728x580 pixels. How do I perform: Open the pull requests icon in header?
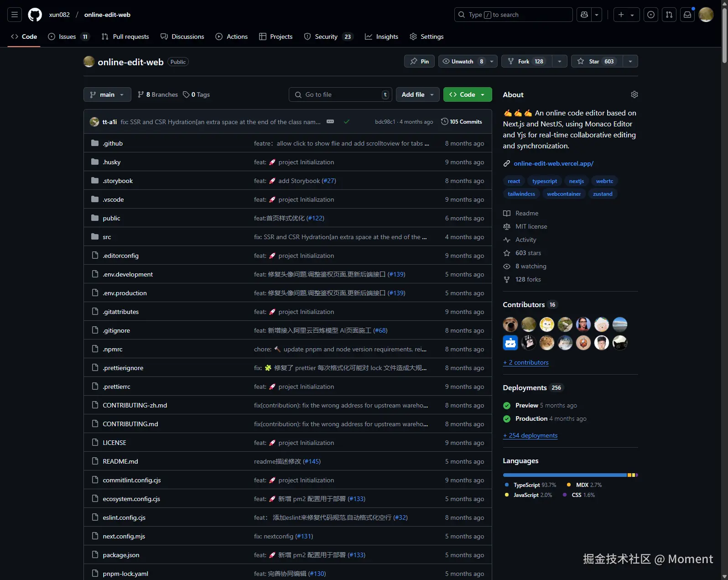pyautogui.click(x=669, y=15)
